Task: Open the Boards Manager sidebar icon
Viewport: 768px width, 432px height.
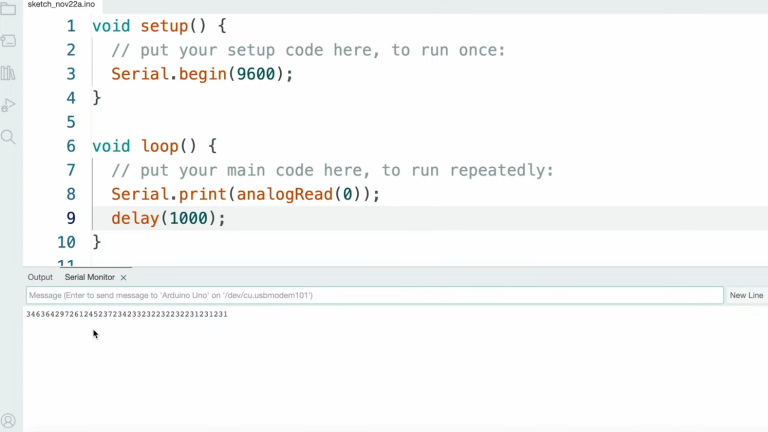Action: [8, 41]
